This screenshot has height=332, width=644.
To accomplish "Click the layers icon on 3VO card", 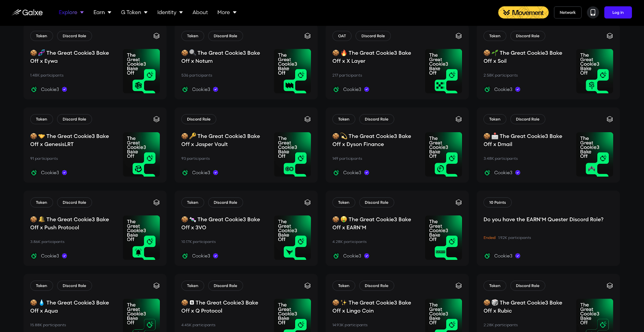I will click(x=308, y=203).
